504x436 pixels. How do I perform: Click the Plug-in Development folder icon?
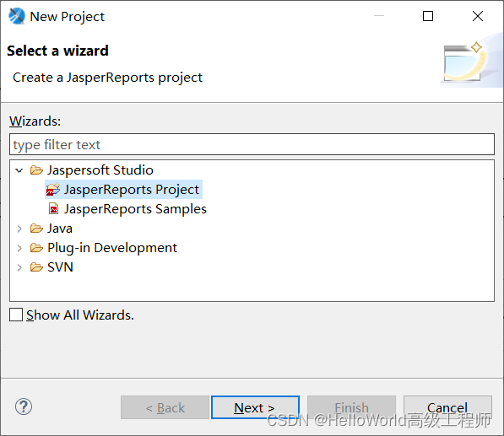pos(36,248)
